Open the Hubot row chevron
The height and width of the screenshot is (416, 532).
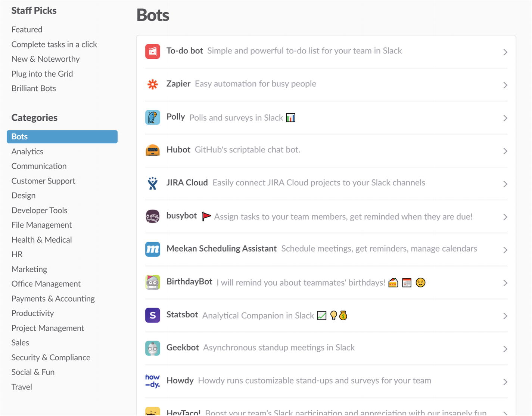505,151
